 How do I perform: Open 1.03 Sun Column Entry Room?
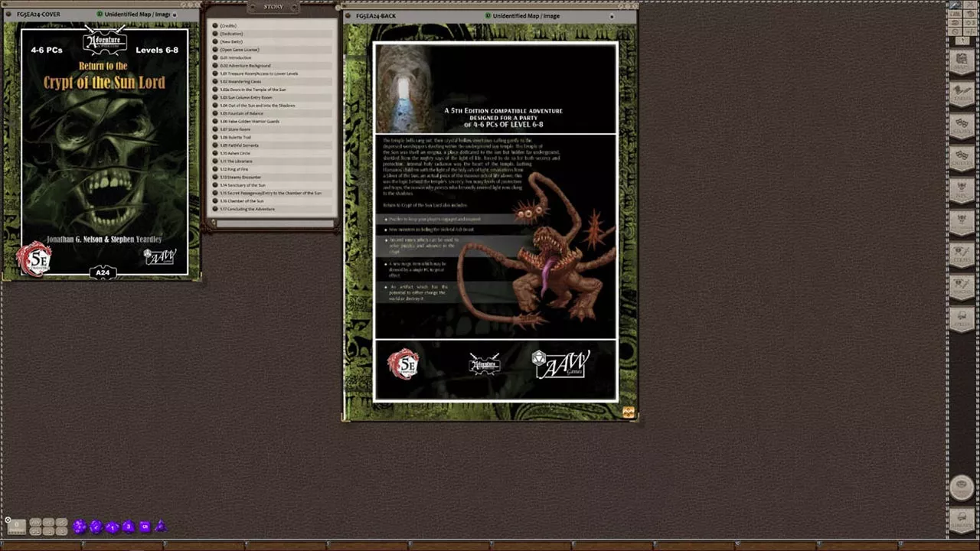[273, 97]
